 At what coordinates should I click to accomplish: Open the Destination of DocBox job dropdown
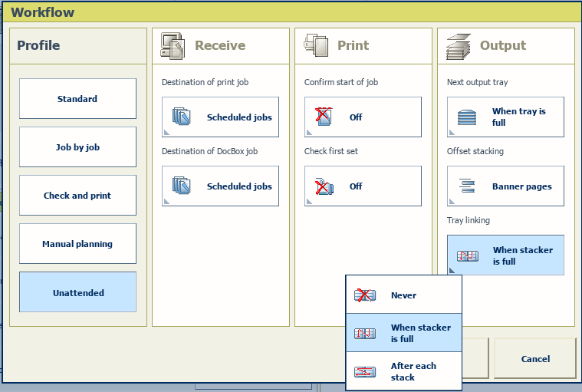(220, 186)
